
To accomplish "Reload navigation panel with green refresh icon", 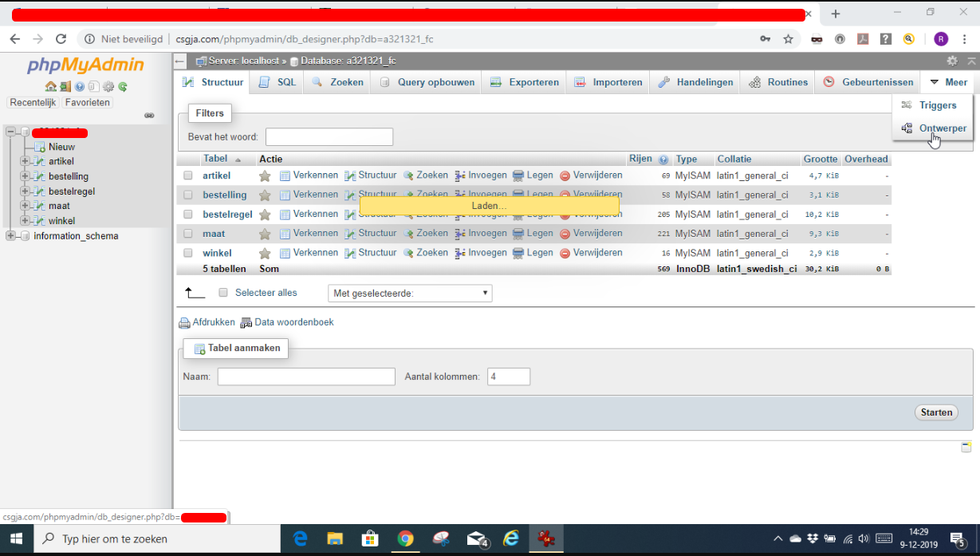I will tap(121, 86).
